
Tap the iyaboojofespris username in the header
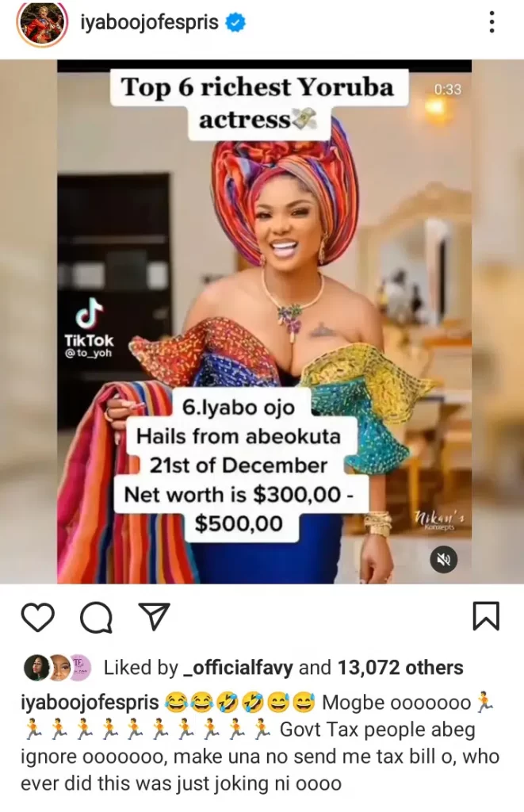[x=150, y=22]
